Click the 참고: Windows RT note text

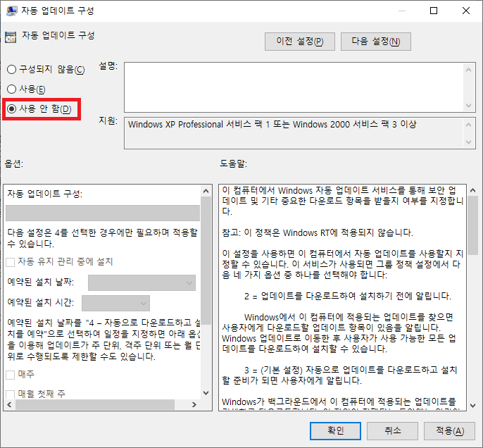pyautogui.click(x=318, y=232)
